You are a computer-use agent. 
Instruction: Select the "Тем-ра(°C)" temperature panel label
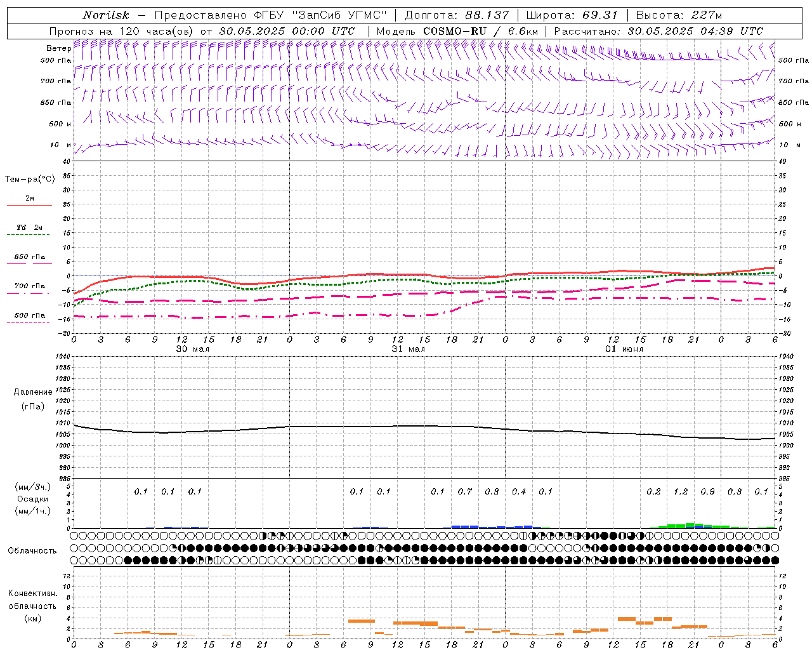(x=30, y=180)
